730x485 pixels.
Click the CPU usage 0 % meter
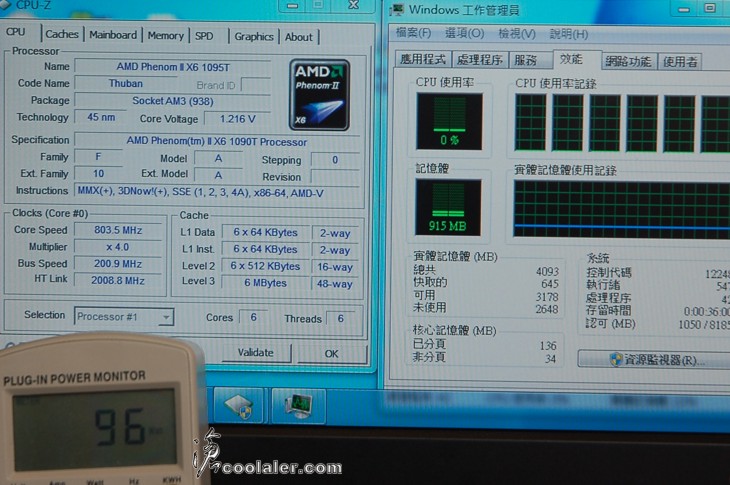(x=449, y=121)
